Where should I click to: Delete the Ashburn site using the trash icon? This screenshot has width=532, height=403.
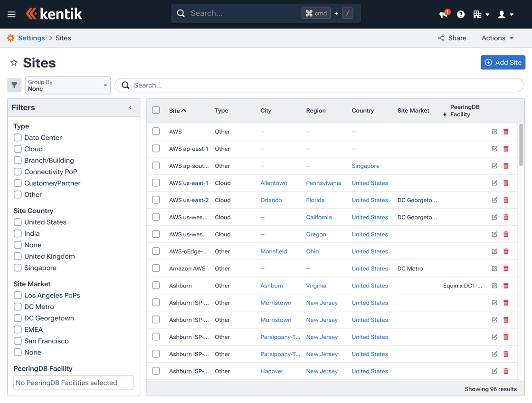[506, 285]
